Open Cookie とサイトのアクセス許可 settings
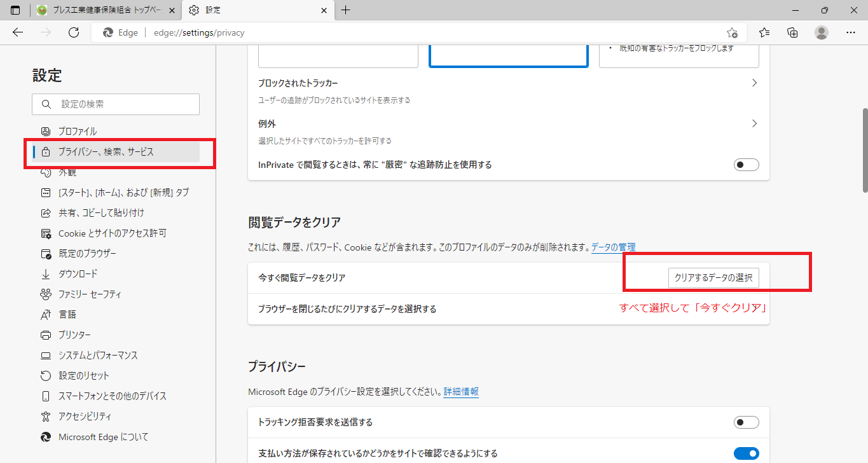Image resolution: width=868 pixels, height=463 pixels. click(116, 233)
